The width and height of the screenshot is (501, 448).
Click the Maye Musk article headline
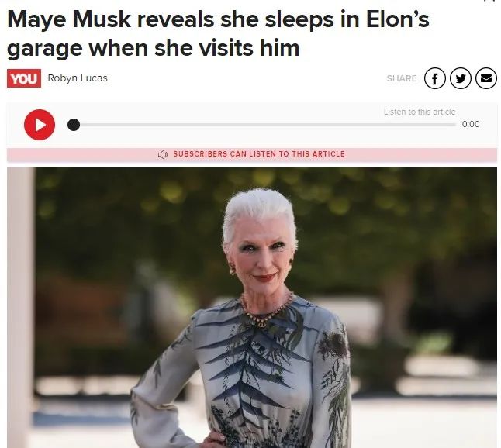(218, 33)
